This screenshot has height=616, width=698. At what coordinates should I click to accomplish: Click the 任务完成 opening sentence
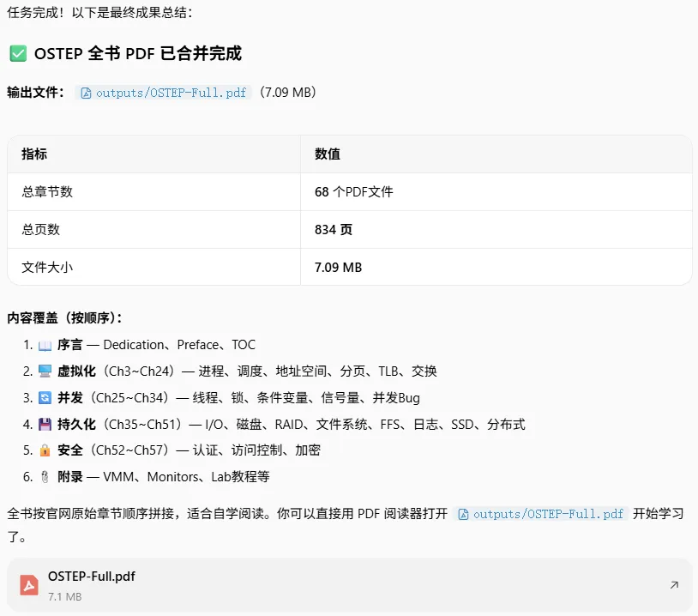coord(99,13)
